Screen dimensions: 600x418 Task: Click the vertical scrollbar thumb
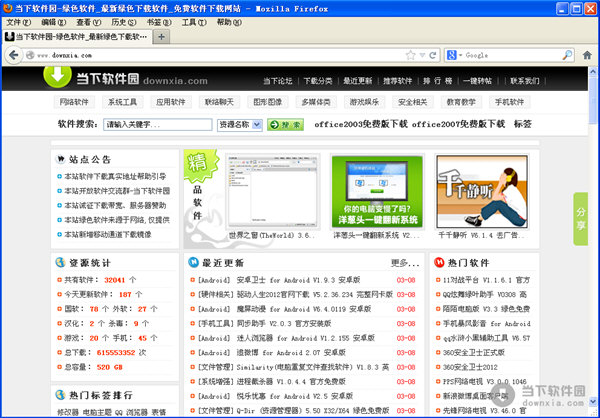[593, 100]
